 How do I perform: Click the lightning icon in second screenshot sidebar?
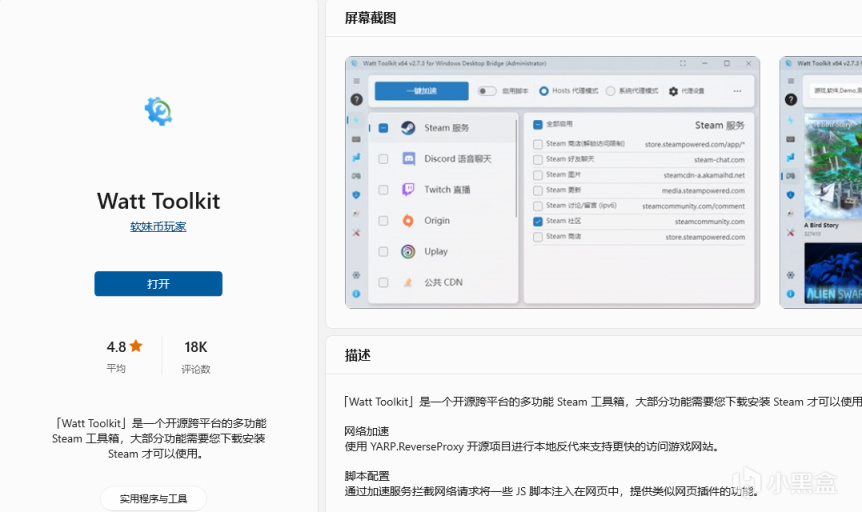coord(791,120)
